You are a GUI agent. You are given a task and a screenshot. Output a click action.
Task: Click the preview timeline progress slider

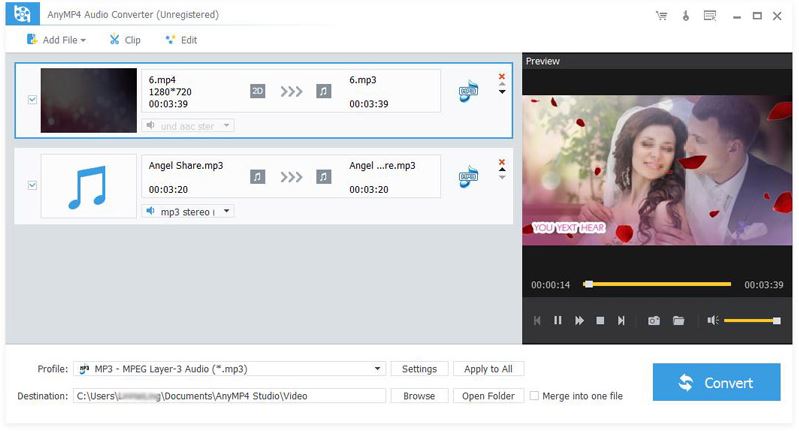[x=657, y=284]
